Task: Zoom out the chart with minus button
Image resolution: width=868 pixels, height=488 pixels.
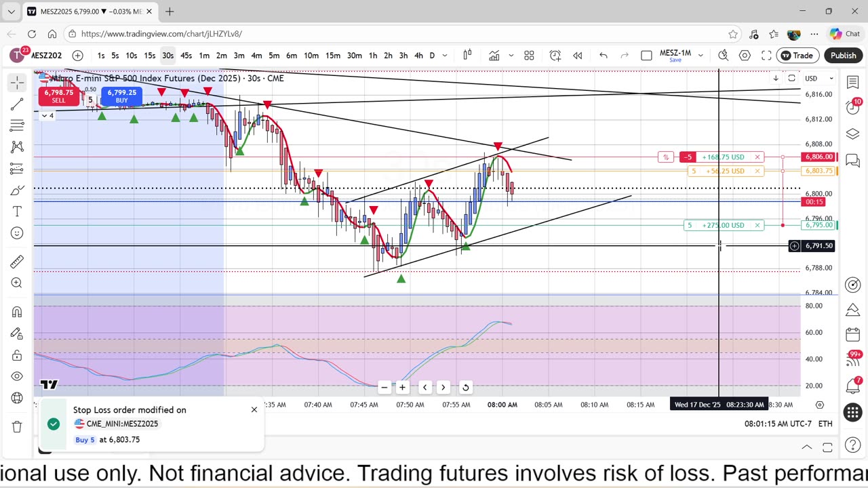Action: [384, 387]
